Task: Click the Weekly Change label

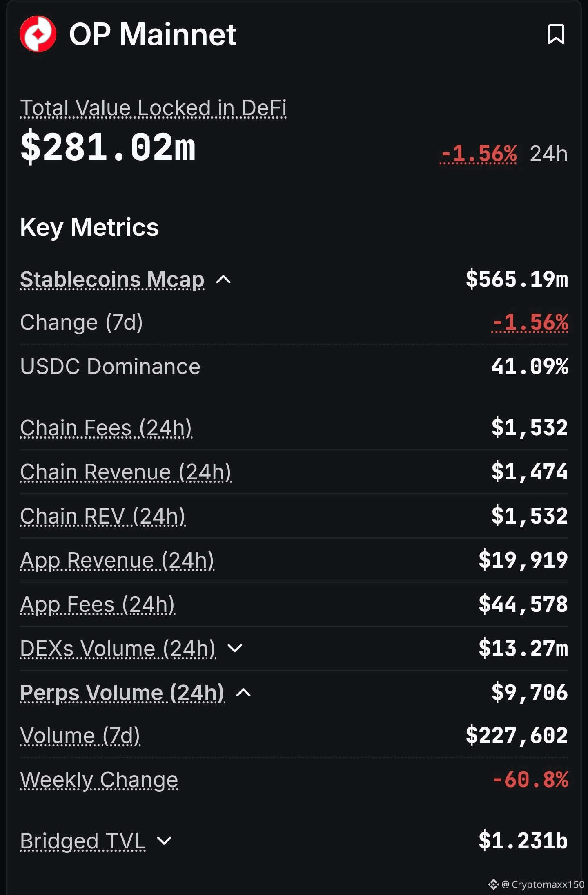Action: click(99, 780)
